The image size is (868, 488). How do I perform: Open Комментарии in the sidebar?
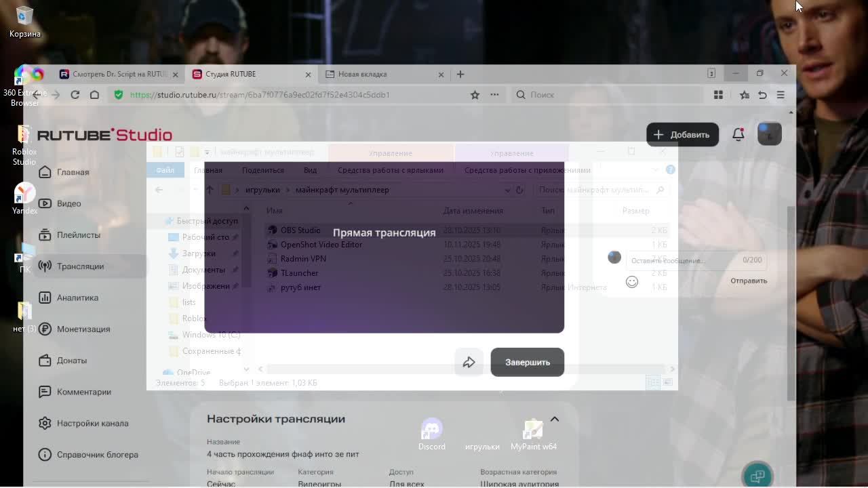pyautogui.click(x=91, y=392)
